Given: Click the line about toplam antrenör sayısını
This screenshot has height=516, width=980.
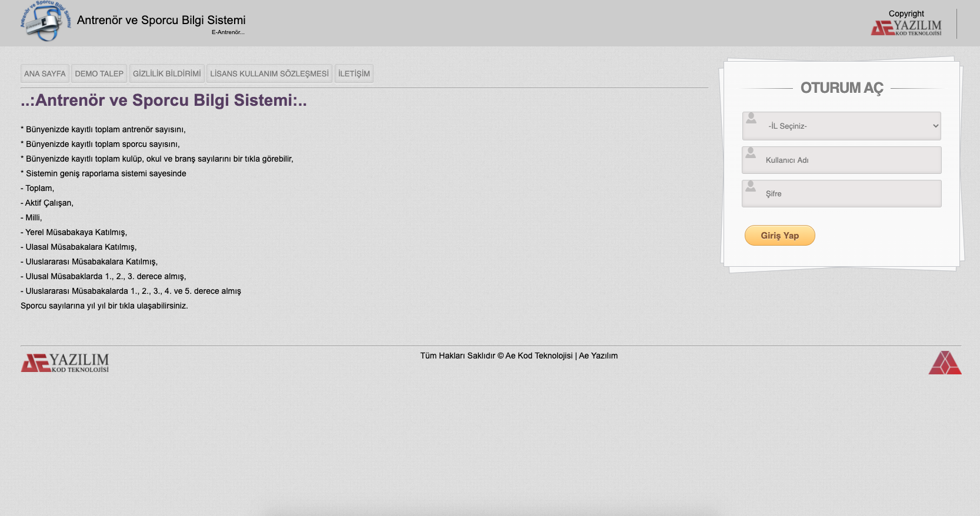Looking at the screenshot, I should [x=103, y=129].
